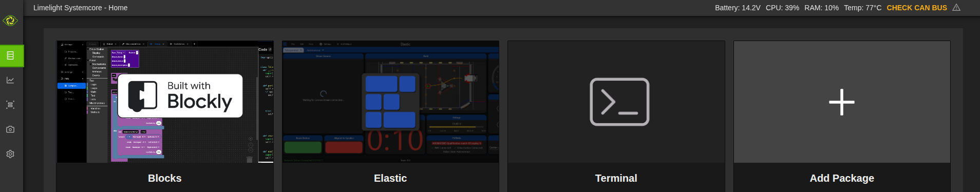Click the Limelight Systemcore - Home title

80,8
